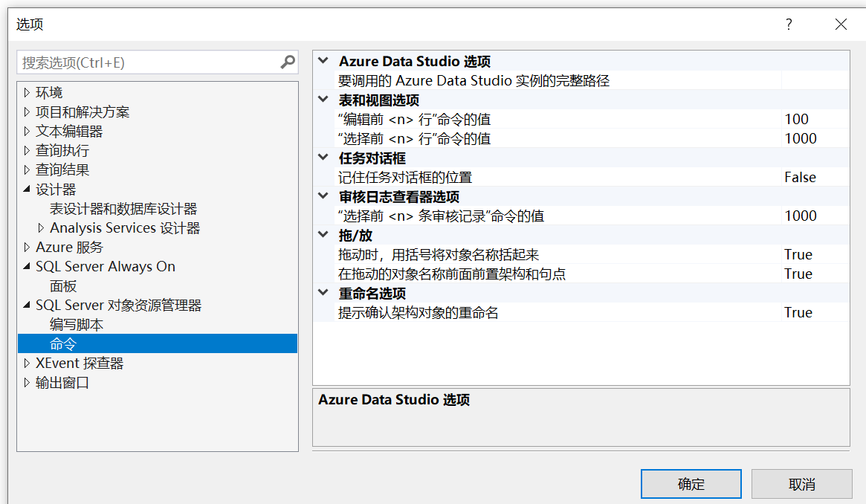Select the 记住任务对话框的位置 False value
Screen dimensions: 866x504
[800, 177]
